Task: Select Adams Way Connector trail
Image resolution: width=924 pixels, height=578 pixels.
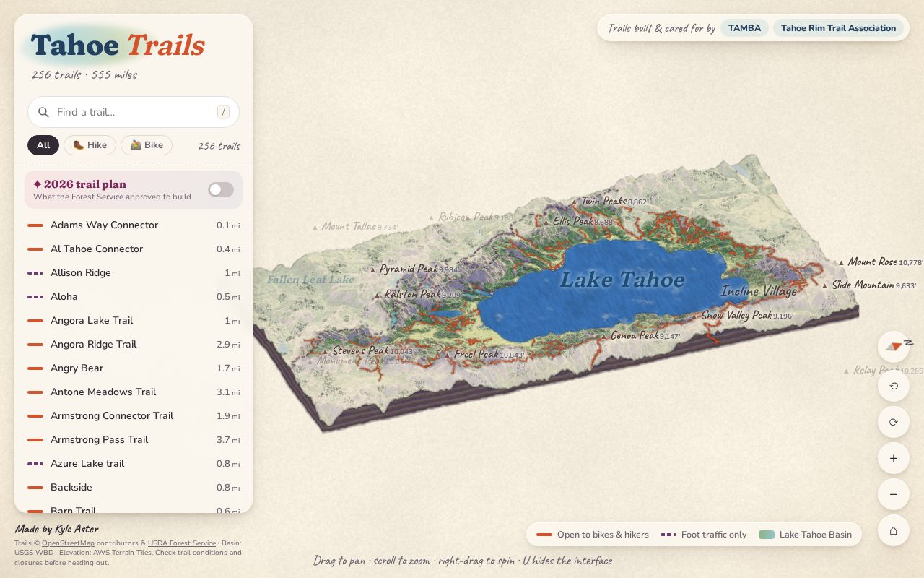Action: 134,225
